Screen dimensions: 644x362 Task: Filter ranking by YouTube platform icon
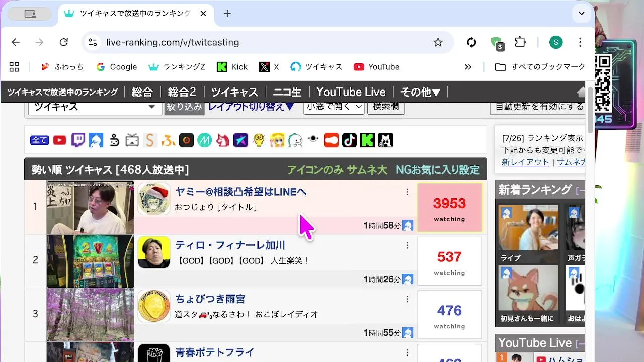pos(60,140)
